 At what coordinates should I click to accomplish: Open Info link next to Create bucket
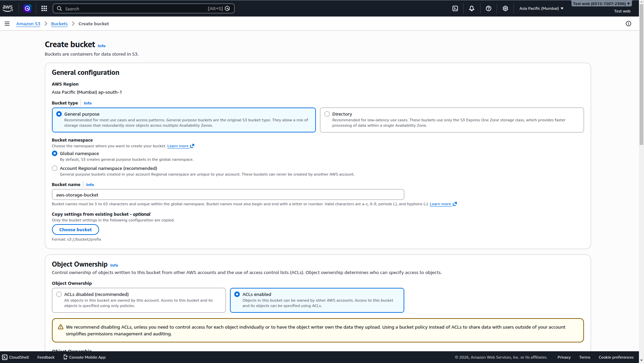coord(101,46)
